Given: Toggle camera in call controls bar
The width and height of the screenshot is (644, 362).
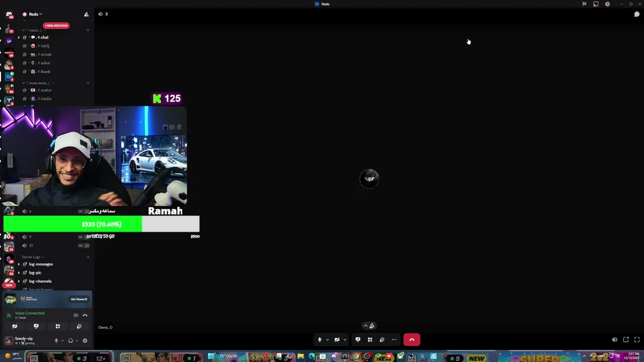Looking at the screenshot, I should (x=337, y=340).
